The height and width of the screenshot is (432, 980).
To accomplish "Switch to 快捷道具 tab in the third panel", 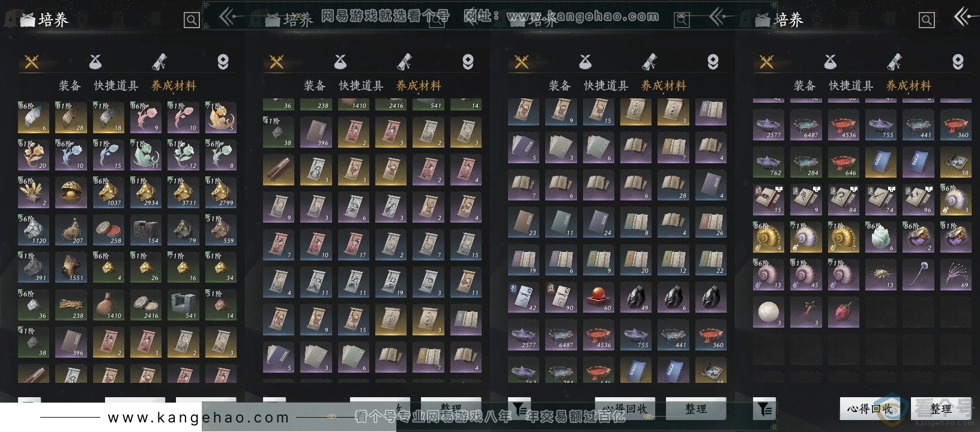I will pyautogui.click(x=606, y=86).
